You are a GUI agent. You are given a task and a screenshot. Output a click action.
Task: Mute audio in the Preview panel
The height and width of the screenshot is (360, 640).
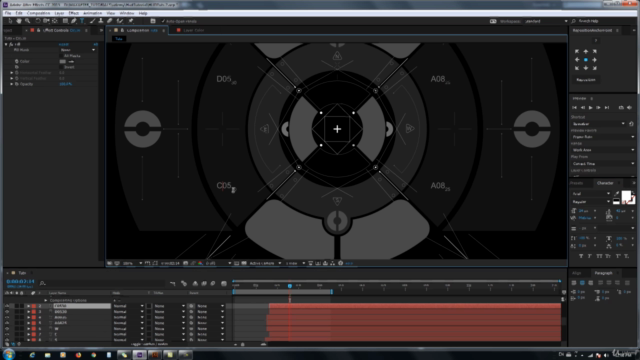click(629, 107)
